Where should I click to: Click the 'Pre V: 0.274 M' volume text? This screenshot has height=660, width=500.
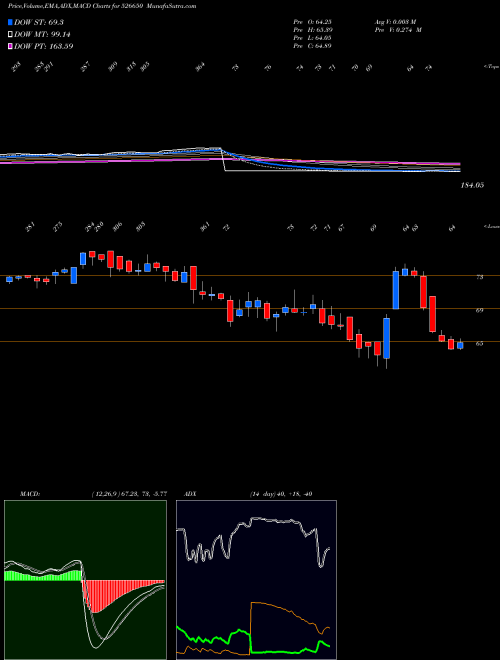coord(398,30)
